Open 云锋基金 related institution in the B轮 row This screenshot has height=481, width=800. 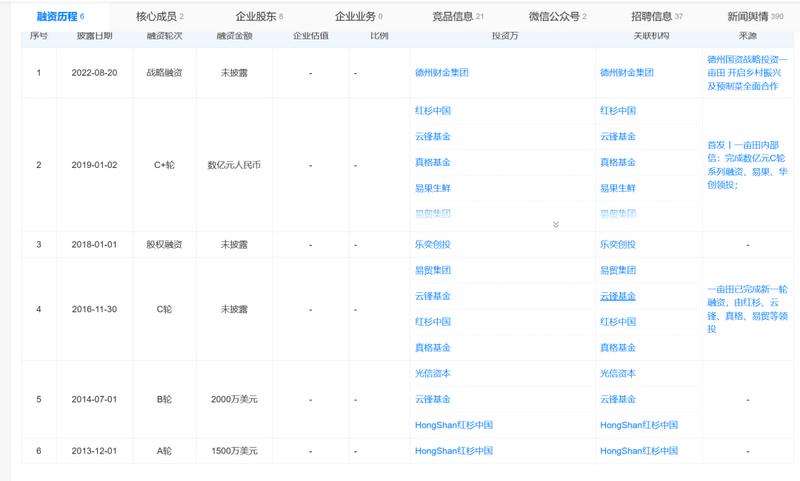point(618,399)
